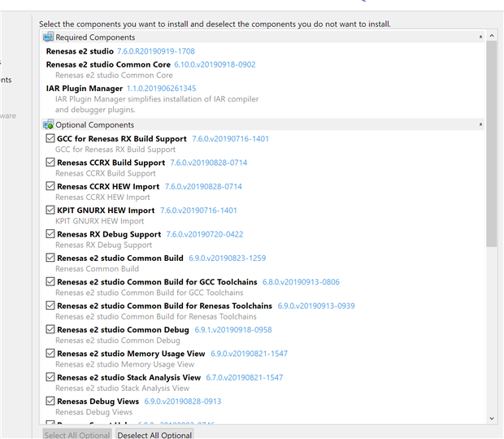Disable Renesas RX Debug Support component
Viewport: 504px width, 439px height.
pyautogui.click(x=50, y=234)
